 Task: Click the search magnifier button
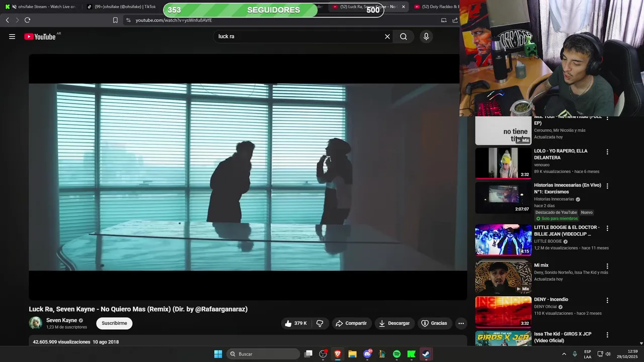click(x=404, y=36)
